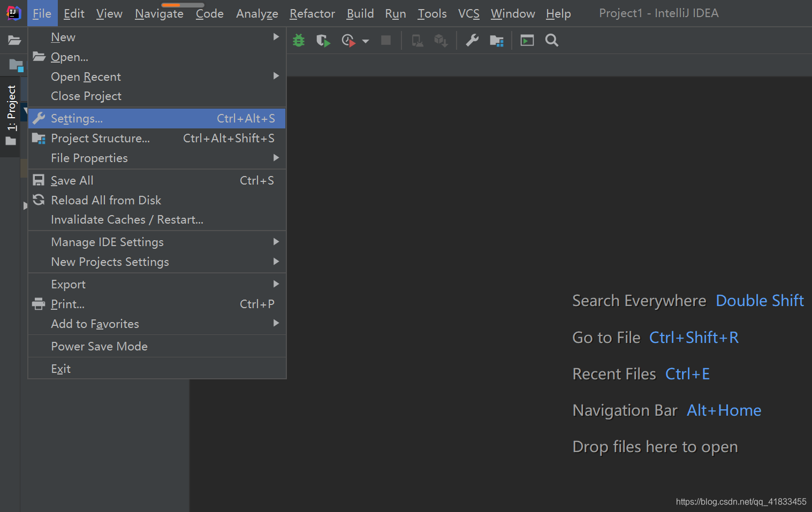This screenshot has height=512, width=812.
Task: Choose Exit from File menu
Action: [157, 369]
